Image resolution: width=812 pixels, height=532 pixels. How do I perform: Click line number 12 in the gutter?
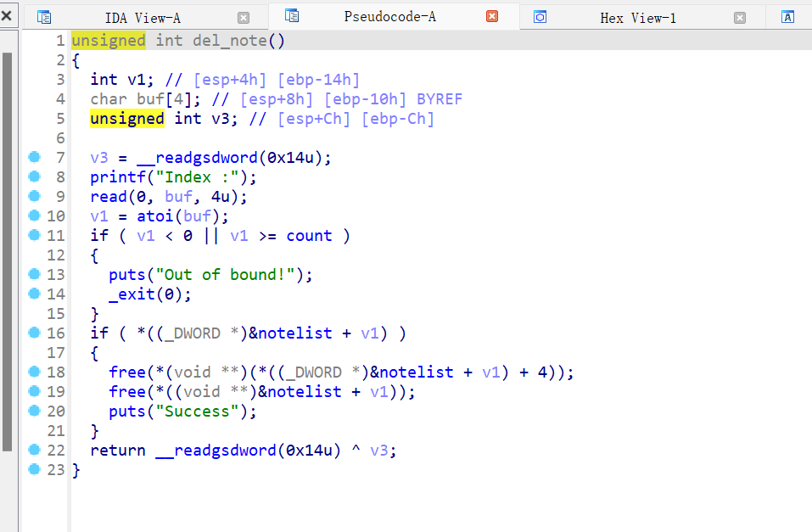coord(56,255)
